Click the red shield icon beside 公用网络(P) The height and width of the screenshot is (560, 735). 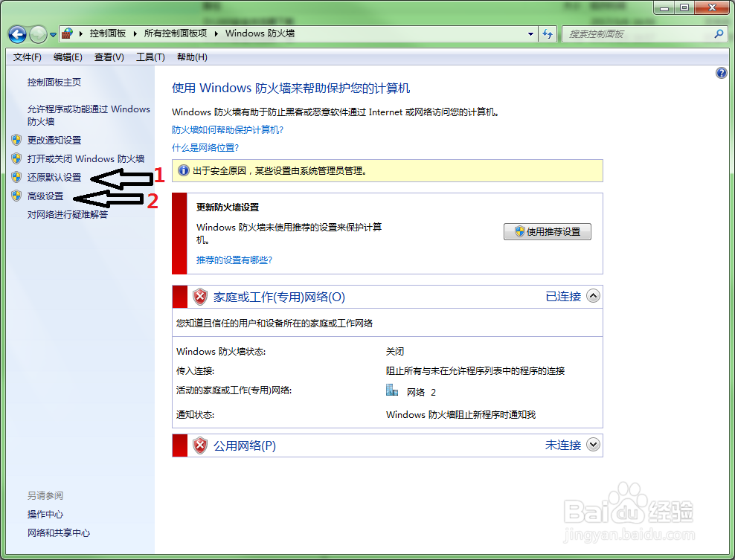click(x=200, y=445)
